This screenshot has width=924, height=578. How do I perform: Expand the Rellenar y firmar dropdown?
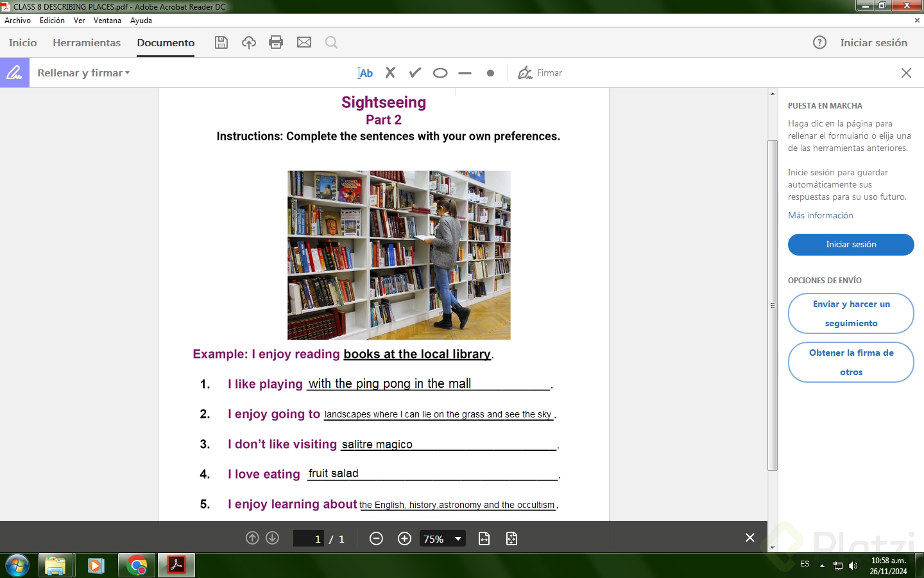pyautogui.click(x=83, y=73)
